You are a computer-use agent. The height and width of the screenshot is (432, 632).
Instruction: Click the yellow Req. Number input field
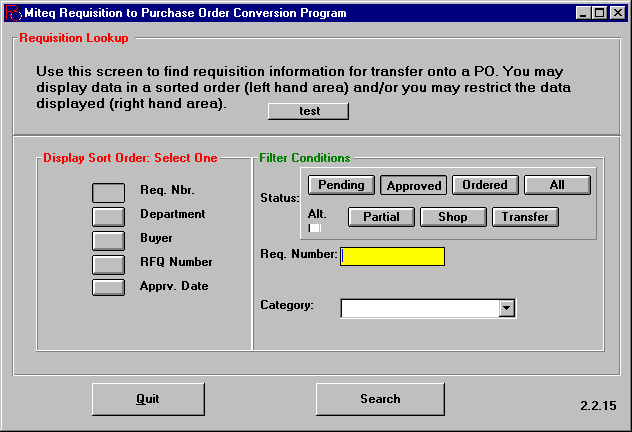[x=392, y=256]
